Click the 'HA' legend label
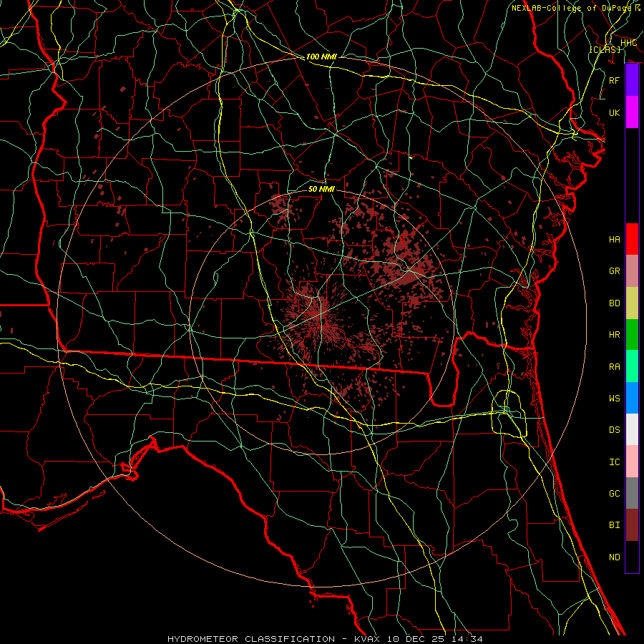Screen dimensions: 644x644 tap(615, 239)
